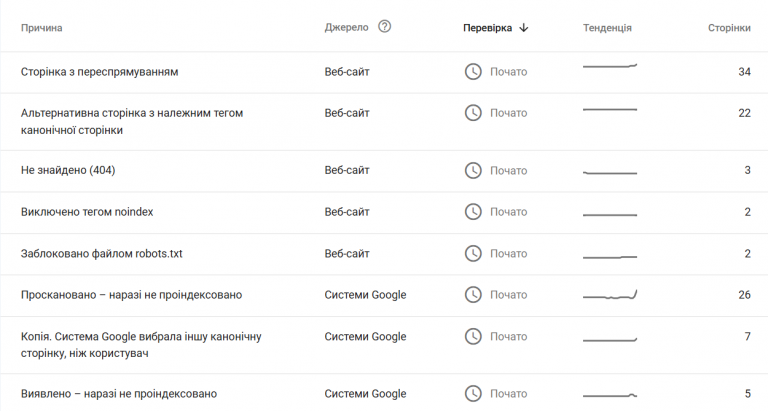This screenshot has width=768, height=411.
Task: Click the help icon next to Джерело
Action: [385, 27]
